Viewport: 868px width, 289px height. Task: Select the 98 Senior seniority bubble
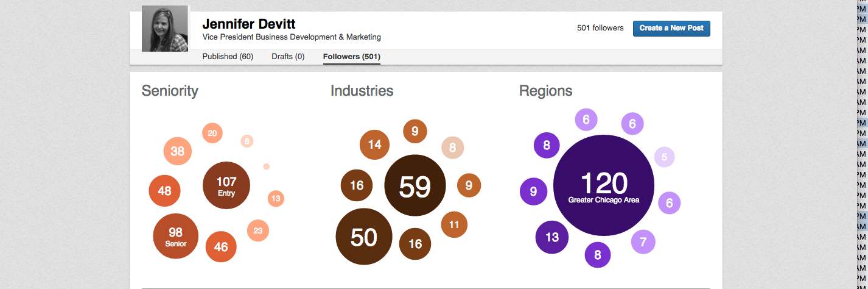point(175,236)
